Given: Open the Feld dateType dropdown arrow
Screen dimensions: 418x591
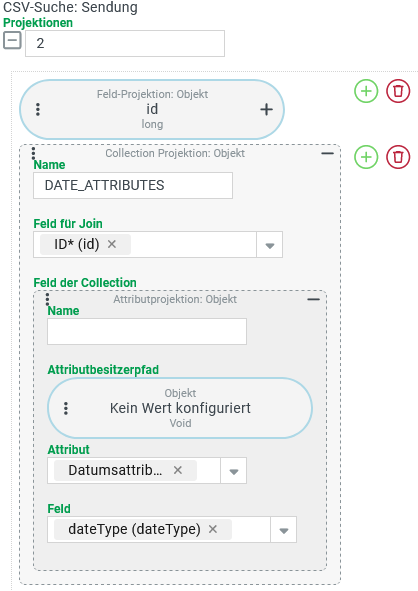Looking at the screenshot, I should pyautogui.click(x=283, y=530).
